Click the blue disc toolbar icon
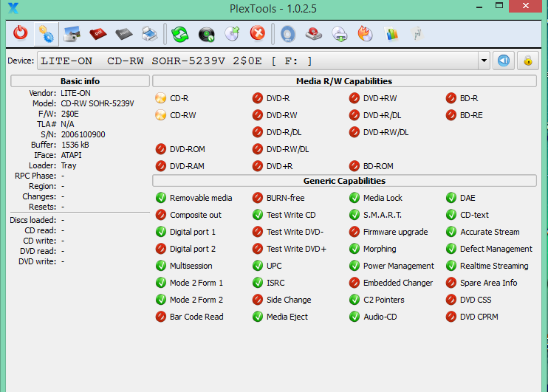Viewport: 548px width, 392px height. click(x=288, y=34)
